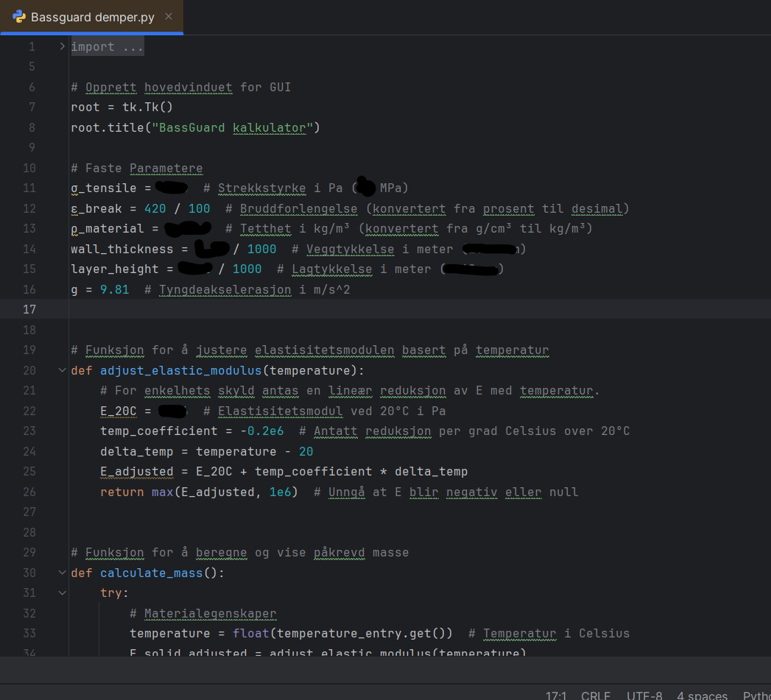Click the 17:1 caret position indicator
This screenshot has height=700, width=771.
tap(555, 696)
